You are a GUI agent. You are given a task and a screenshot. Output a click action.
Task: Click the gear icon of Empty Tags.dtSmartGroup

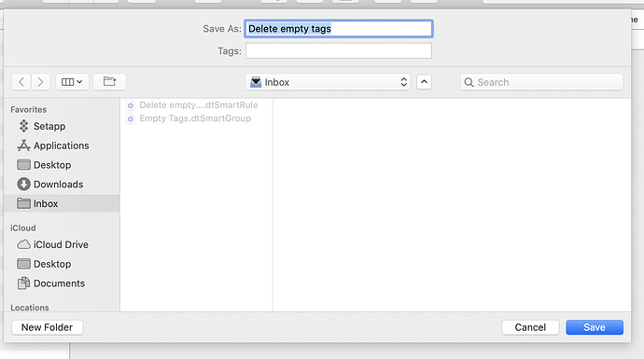[x=131, y=119]
